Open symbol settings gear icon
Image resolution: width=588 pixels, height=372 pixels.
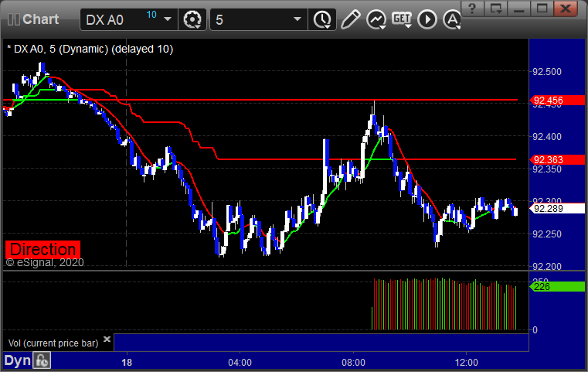192,19
